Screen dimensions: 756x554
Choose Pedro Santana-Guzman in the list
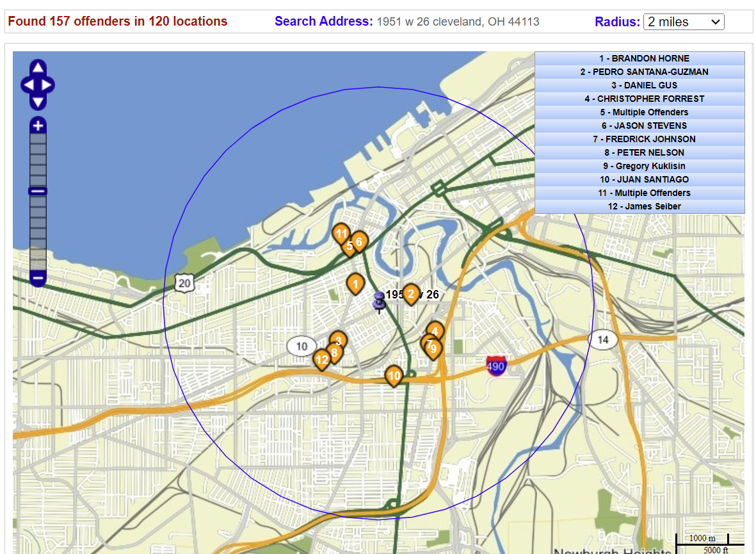click(639, 72)
